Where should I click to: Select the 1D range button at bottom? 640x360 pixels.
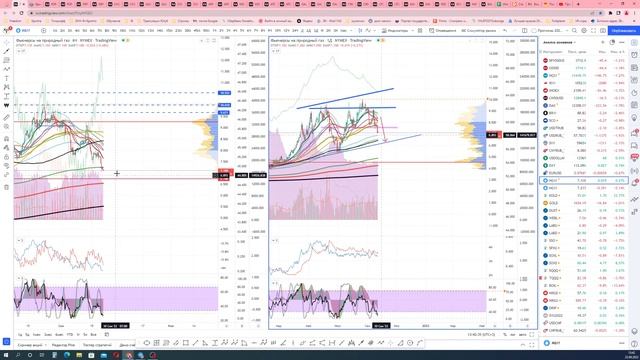(20, 335)
